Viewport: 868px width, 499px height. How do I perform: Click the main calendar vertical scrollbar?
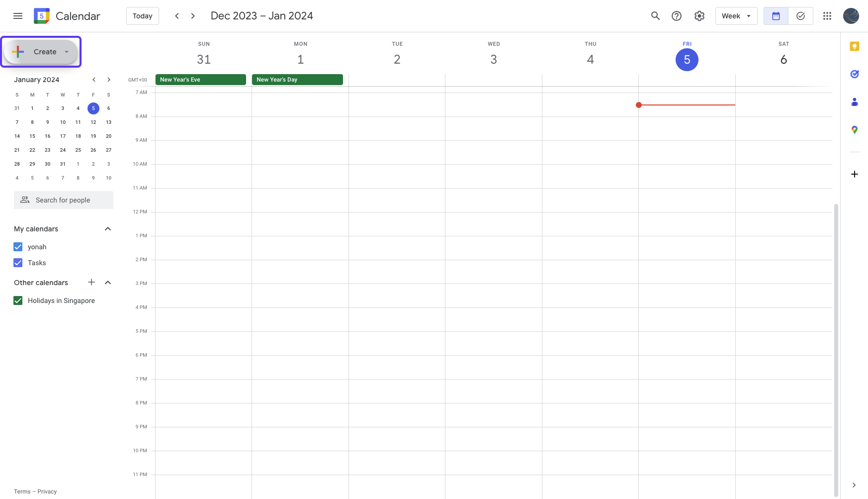[836, 350]
